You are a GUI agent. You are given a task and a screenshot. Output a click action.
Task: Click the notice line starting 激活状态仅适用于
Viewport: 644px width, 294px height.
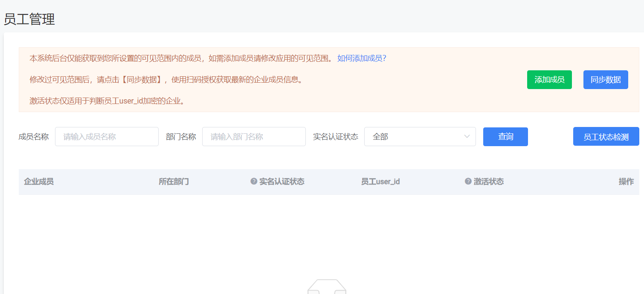click(x=107, y=101)
